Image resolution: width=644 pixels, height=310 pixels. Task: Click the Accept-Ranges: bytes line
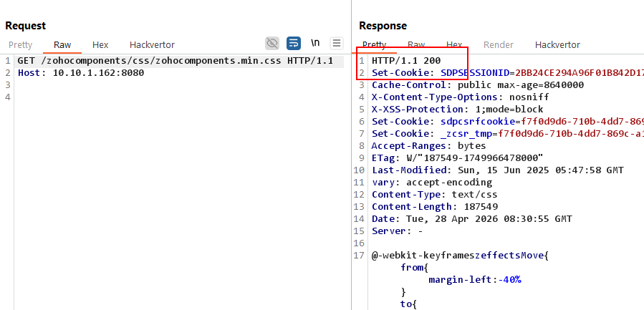point(428,146)
